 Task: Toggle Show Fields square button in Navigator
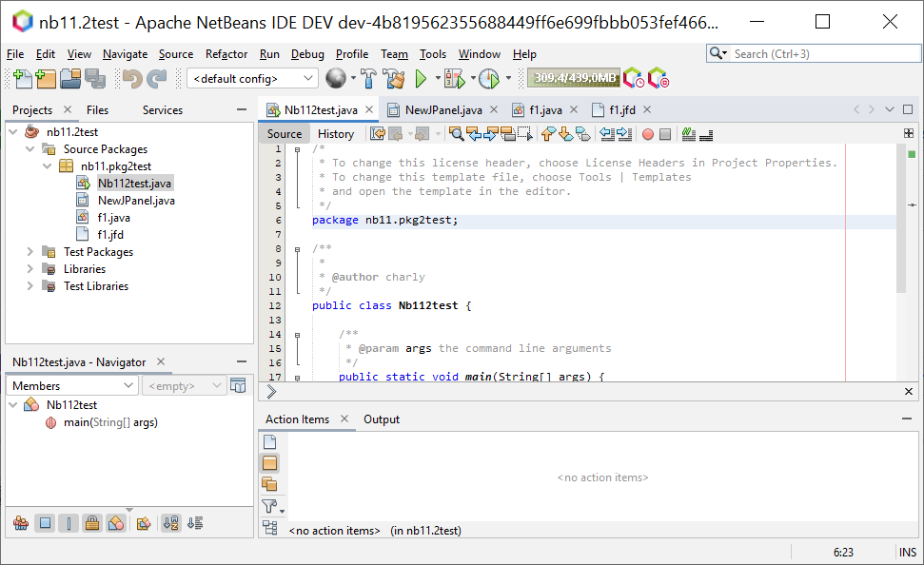tap(45, 523)
